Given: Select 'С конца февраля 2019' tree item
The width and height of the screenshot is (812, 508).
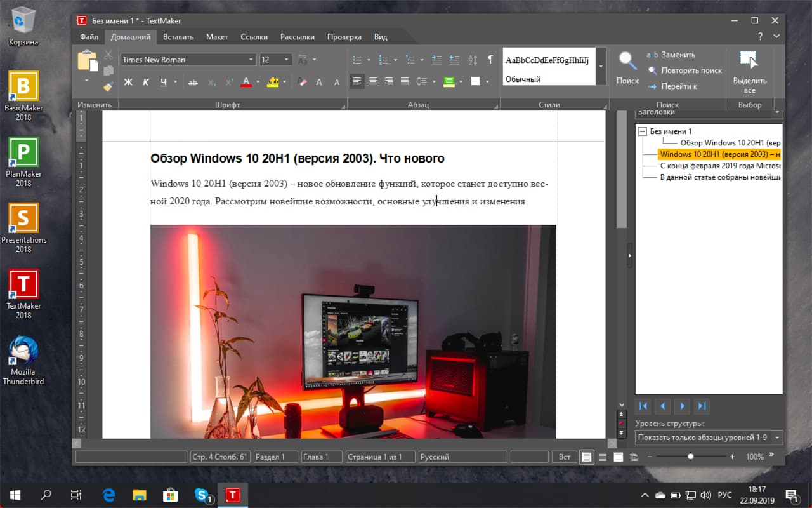Looking at the screenshot, I should coord(720,166).
